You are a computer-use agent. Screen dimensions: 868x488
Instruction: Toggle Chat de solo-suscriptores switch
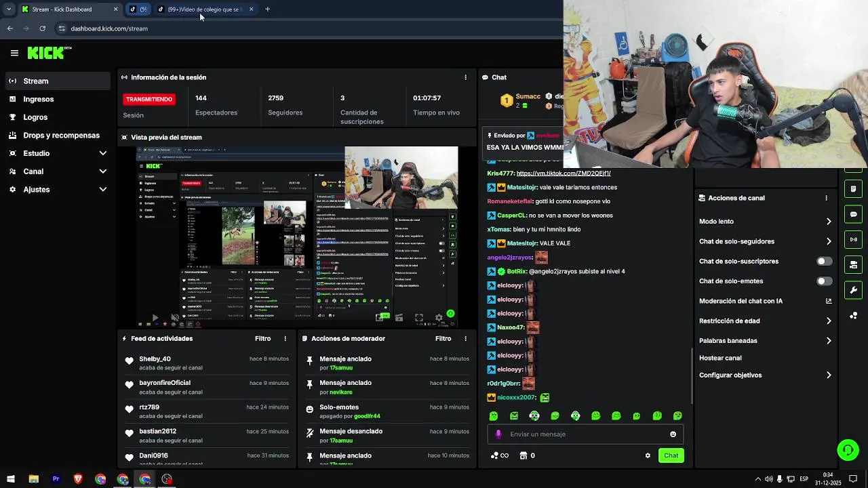click(824, 261)
